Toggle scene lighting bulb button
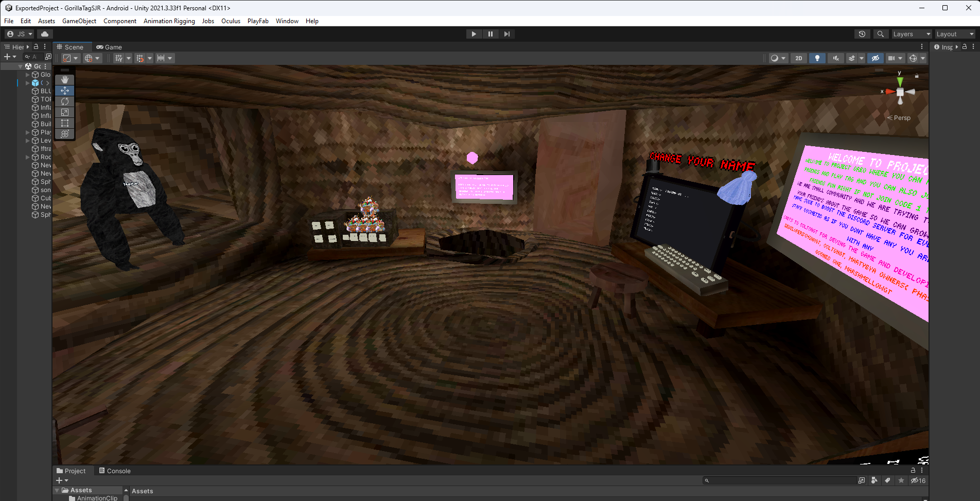The height and width of the screenshot is (501, 980). [817, 58]
